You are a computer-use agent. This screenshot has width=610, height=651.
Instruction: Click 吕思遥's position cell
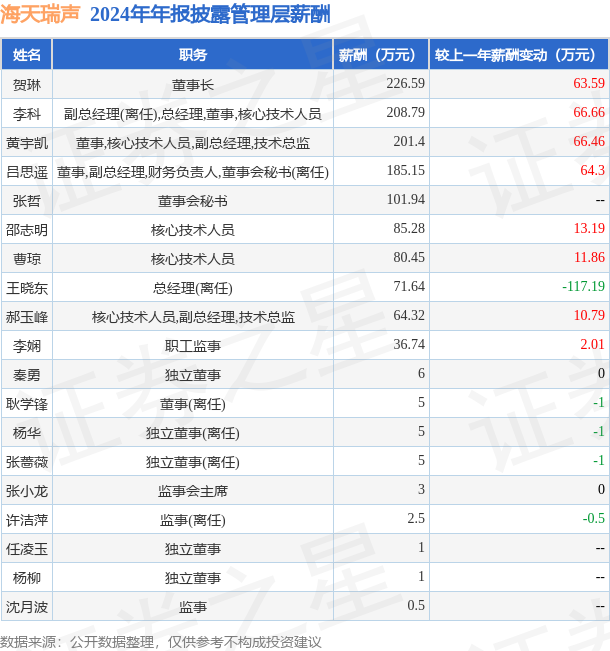click(x=193, y=172)
